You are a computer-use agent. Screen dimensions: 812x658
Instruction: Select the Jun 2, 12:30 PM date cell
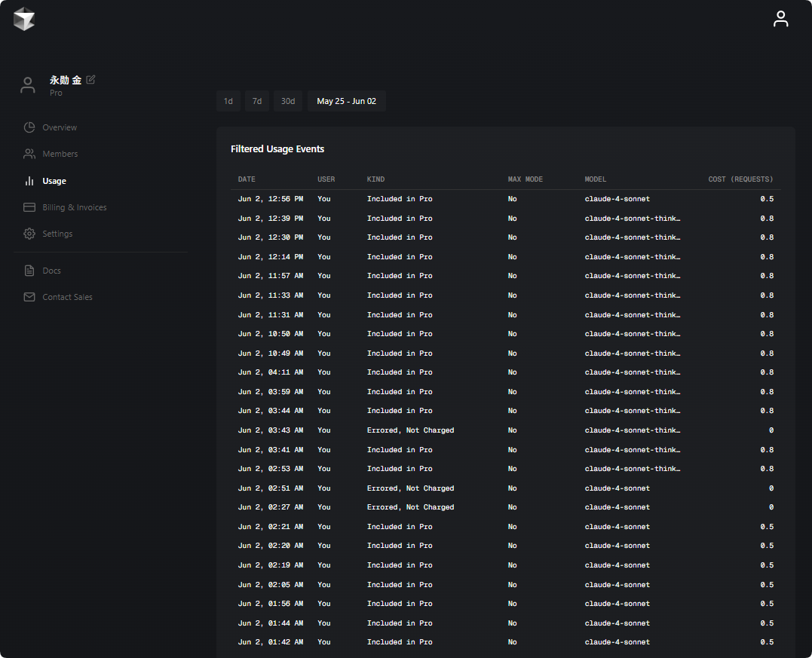point(271,237)
